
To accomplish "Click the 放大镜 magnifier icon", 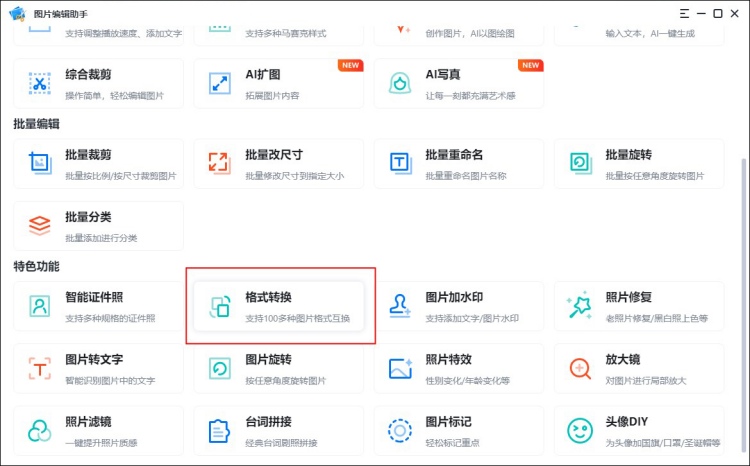I will pyautogui.click(x=580, y=369).
